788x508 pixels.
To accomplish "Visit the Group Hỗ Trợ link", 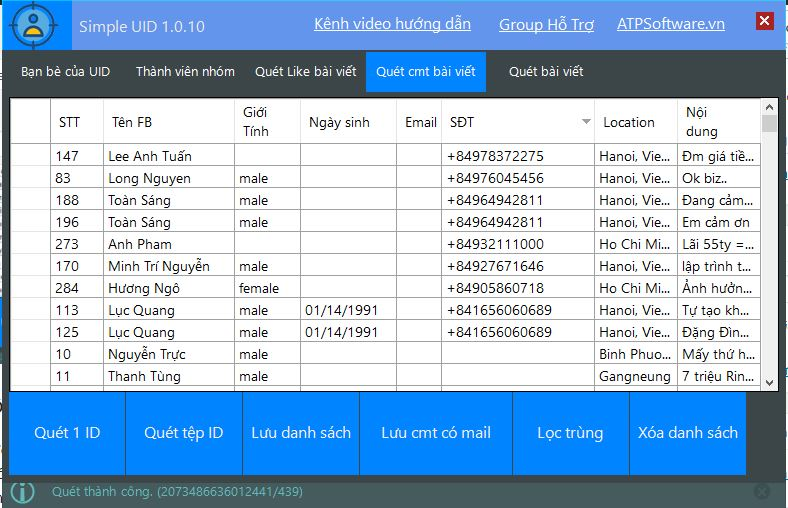I will [546, 24].
